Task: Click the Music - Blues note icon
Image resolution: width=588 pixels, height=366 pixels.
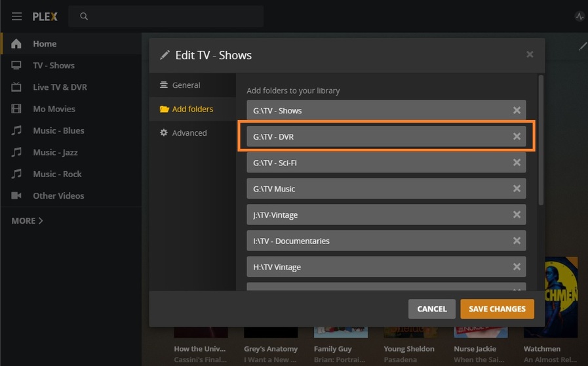Action: pyautogui.click(x=16, y=131)
